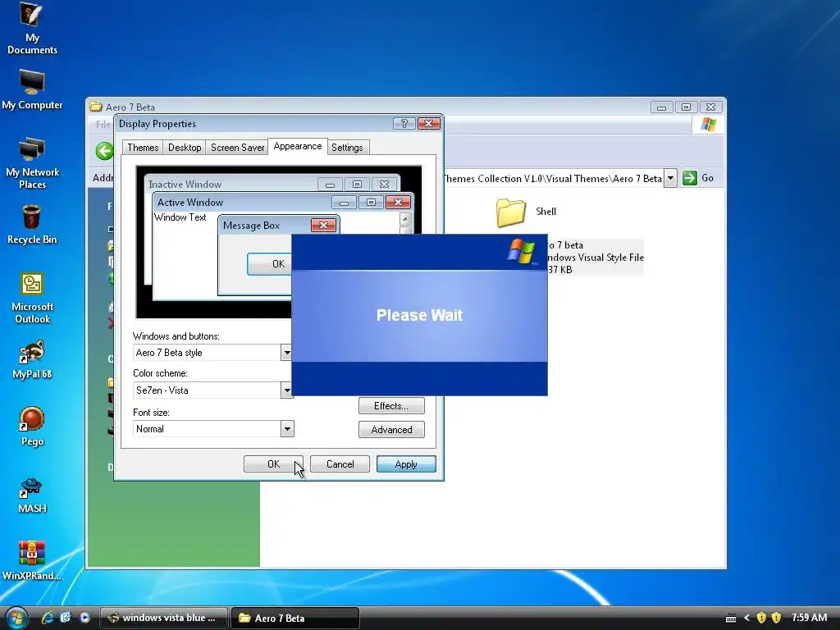
Task: Click the green Back arrow in Explorer
Action: click(x=104, y=151)
